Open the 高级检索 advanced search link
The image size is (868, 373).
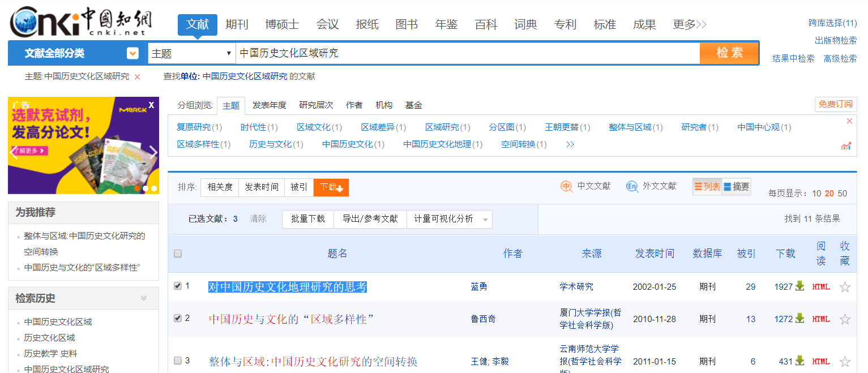coord(840,58)
